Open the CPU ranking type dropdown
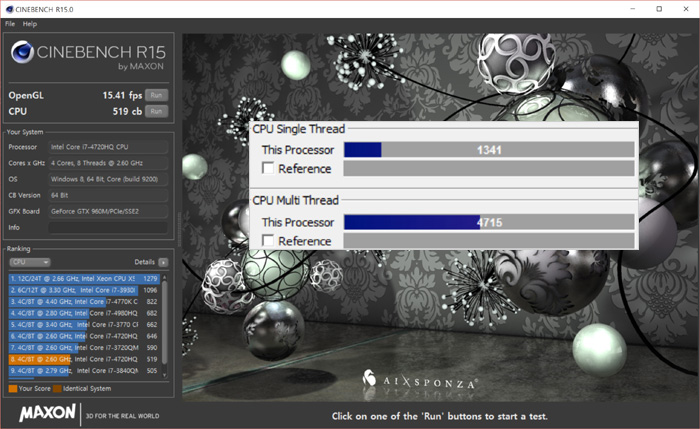 click(x=30, y=262)
